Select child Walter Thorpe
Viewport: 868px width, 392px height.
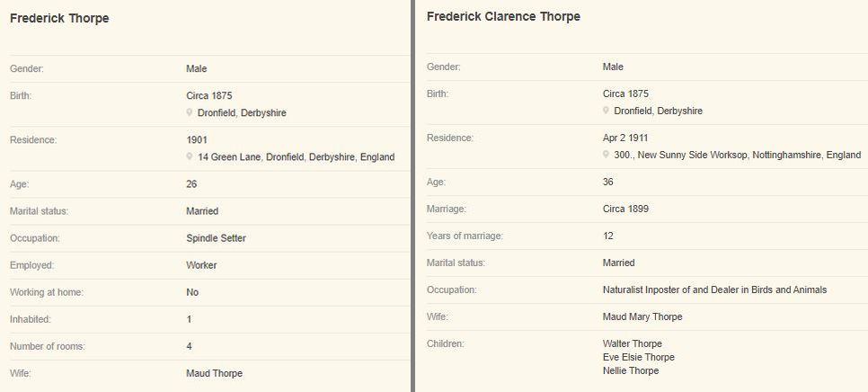click(633, 343)
